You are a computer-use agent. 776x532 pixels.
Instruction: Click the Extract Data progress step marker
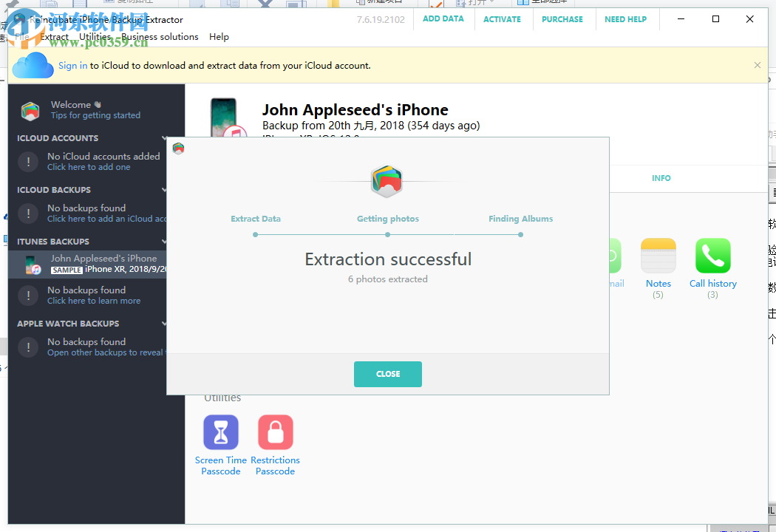click(255, 233)
